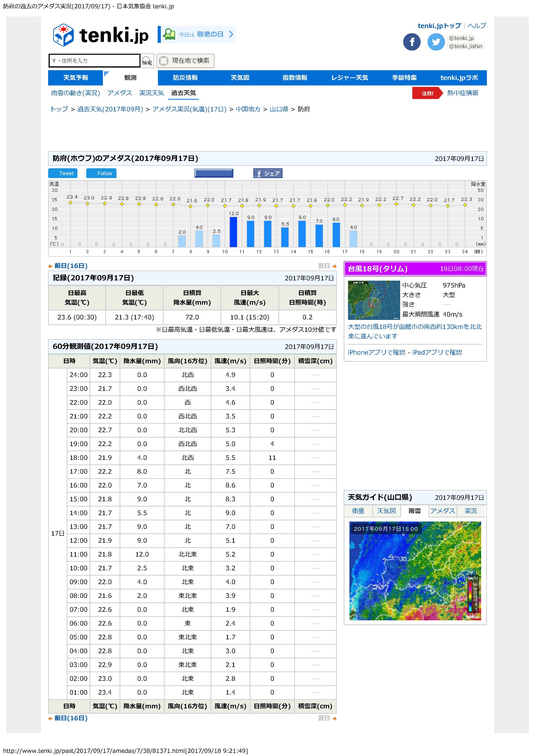The image size is (535, 756).
Task: Click the 敬老の日 banner chevron arrow
Action: (231, 34)
